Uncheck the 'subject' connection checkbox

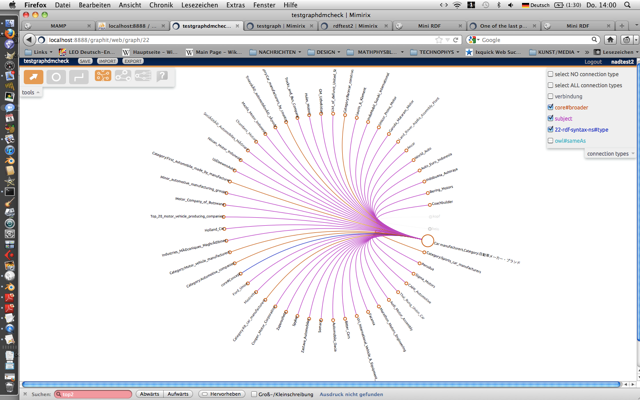click(x=550, y=118)
